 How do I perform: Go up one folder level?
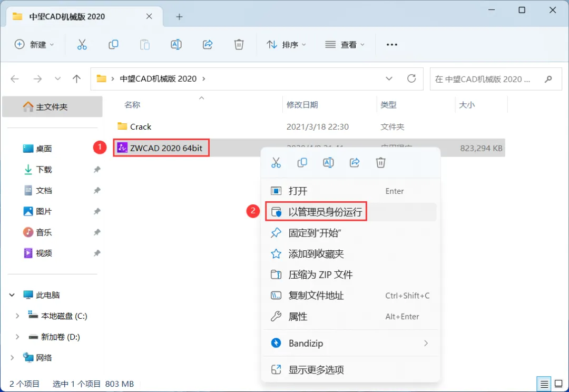point(76,79)
